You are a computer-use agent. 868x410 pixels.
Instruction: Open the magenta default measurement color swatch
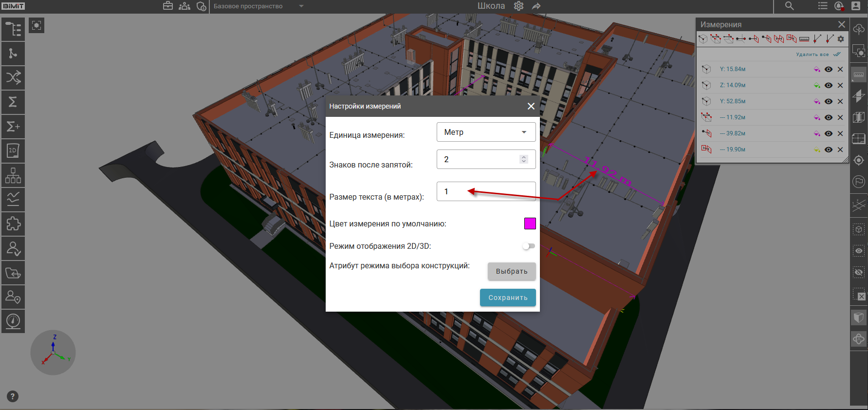click(530, 224)
